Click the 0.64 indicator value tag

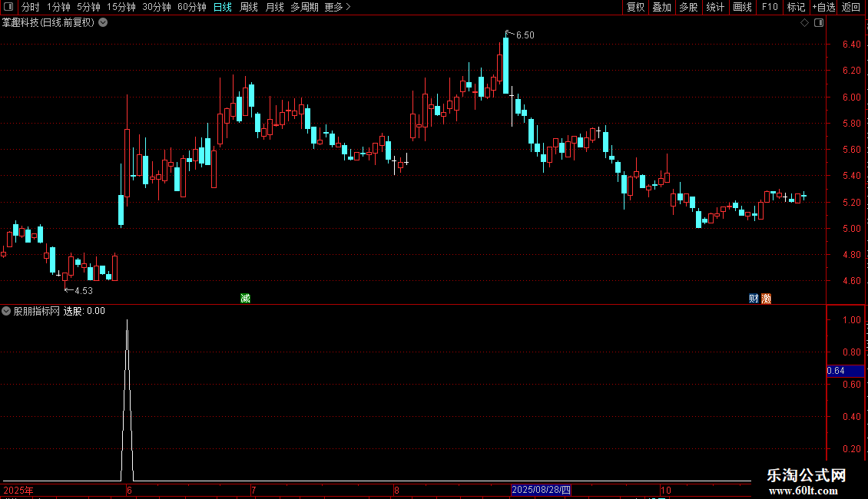coord(845,371)
